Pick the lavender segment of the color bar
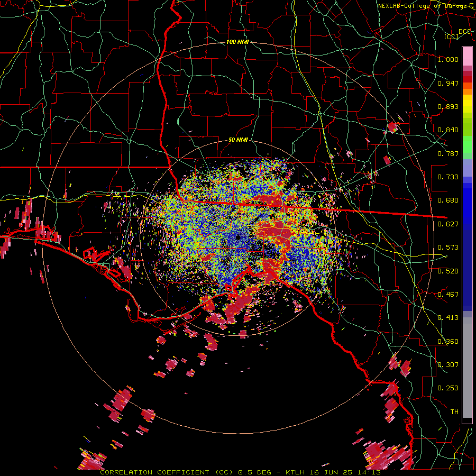 [x=467, y=168]
